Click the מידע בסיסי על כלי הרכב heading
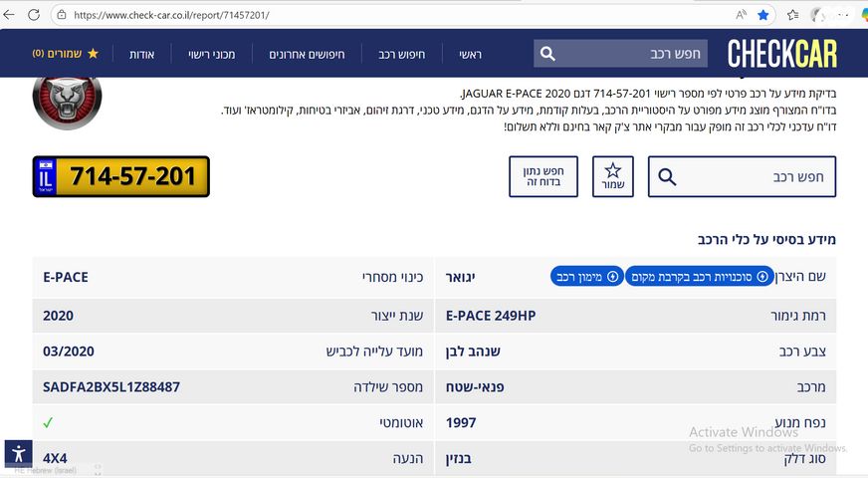The image size is (868, 478). coord(766,239)
